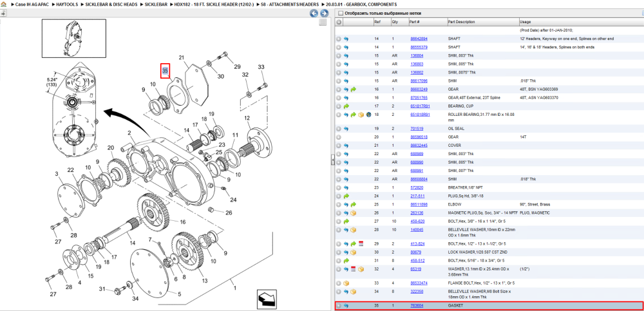The width and height of the screenshot is (644, 311).
Task: Open part number link 87051765
Action: (x=419, y=98)
